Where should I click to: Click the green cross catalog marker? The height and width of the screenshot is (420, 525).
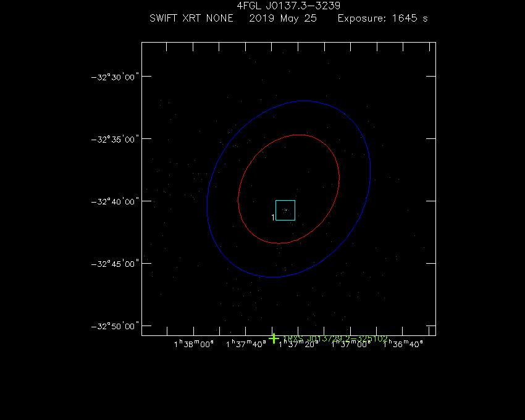pos(274,338)
